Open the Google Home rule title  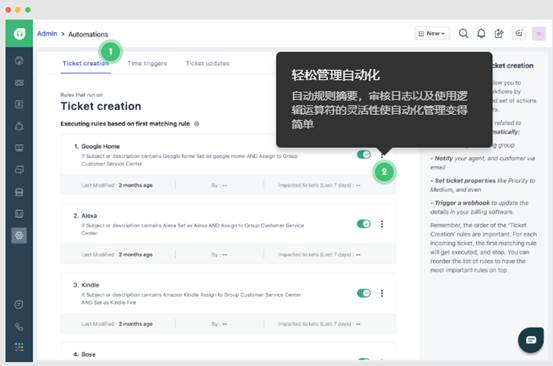[101, 146]
